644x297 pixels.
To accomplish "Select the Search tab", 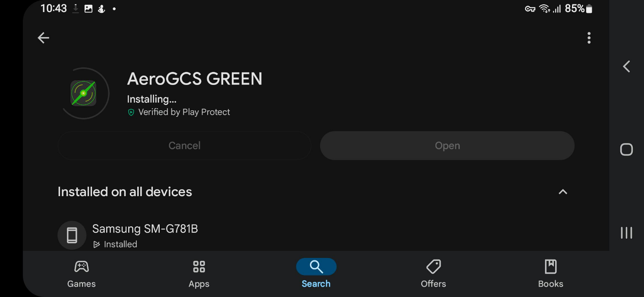I will pos(316,274).
